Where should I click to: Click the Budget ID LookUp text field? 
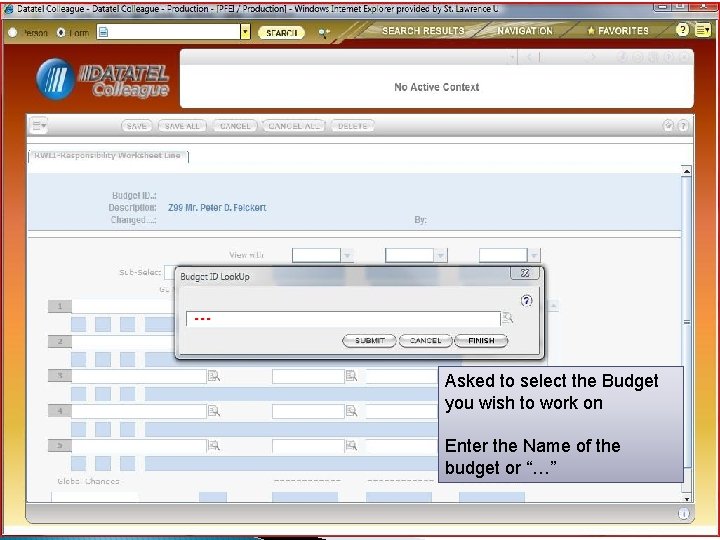point(343,319)
